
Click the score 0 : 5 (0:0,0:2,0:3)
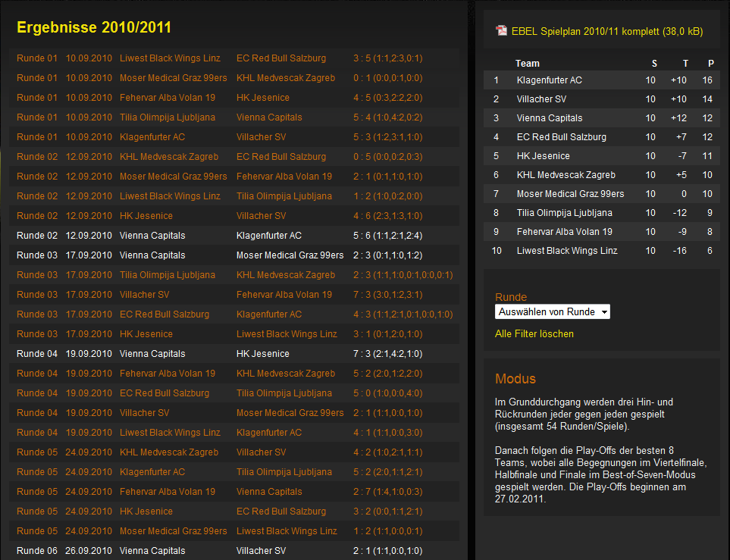[388, 156]
